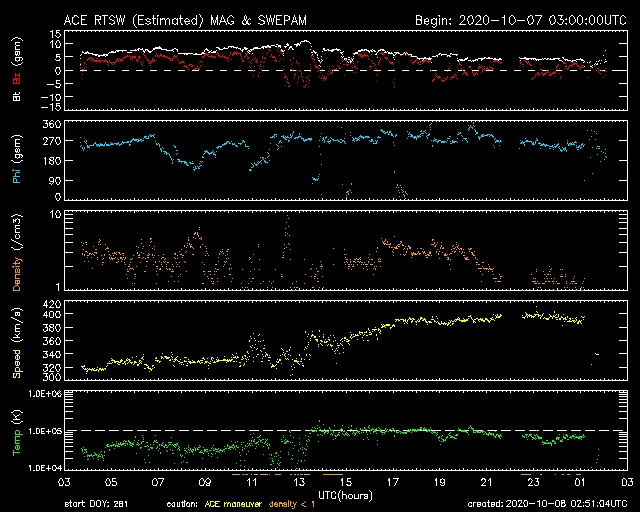Click the yellow 'ACE maneuver' legend text
Viewport: 640px width, 512px height.
pyautogui.click(x=233, y=504)
